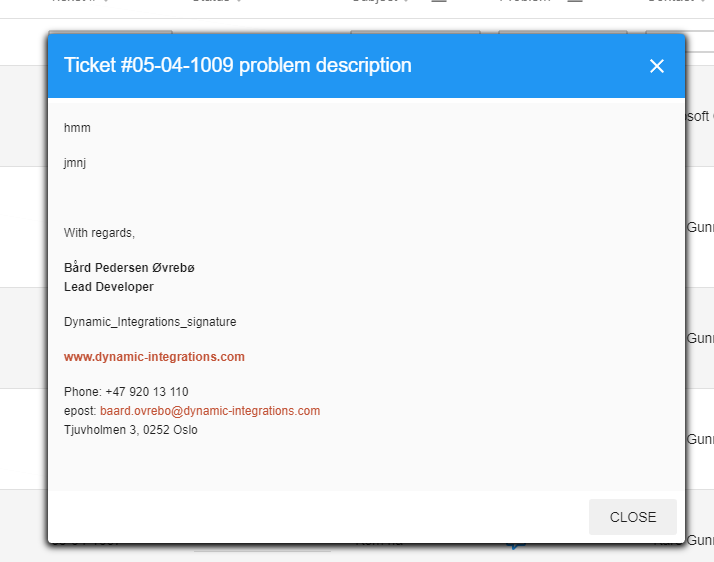Click the text 'Lead Developer'

point(109,287)
